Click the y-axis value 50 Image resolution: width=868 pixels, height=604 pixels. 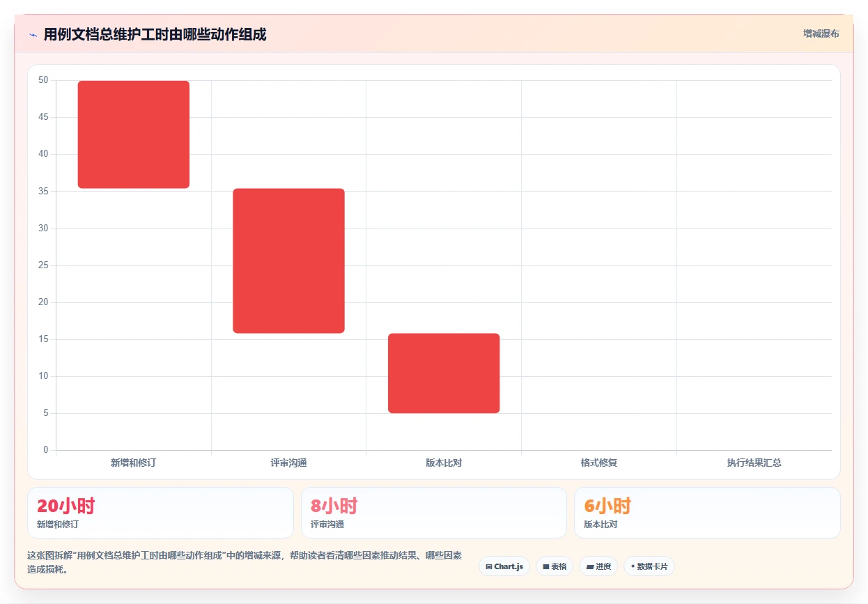[x=43, y=80]
